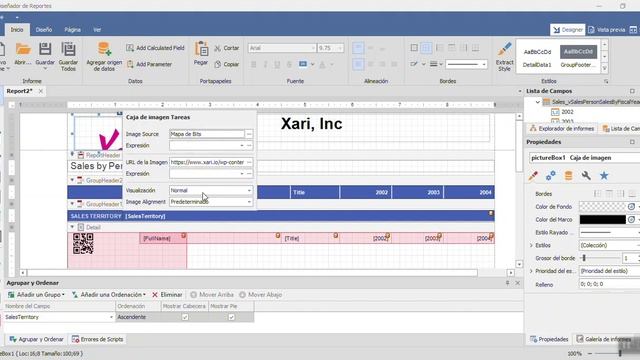Select the QR code barcode in Detail band

[83, 244]
